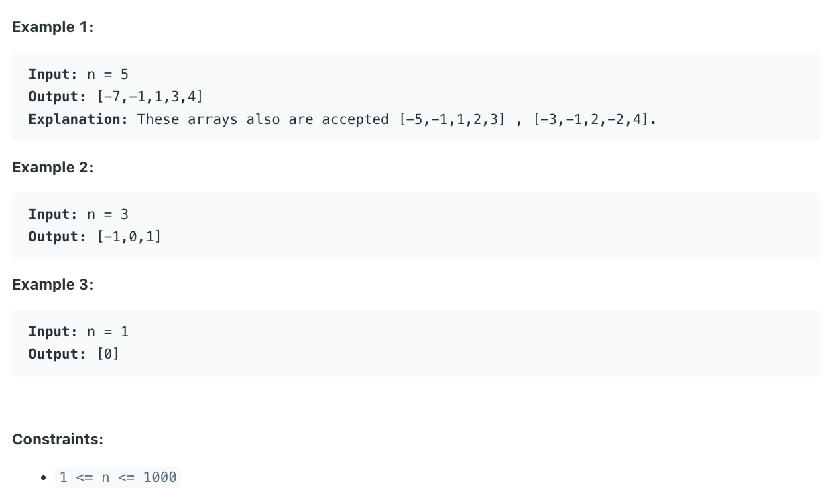The width and height of the screenshot is (834, 504).
Task: Click the "Example 2:" heading
Action: point(53,168)
